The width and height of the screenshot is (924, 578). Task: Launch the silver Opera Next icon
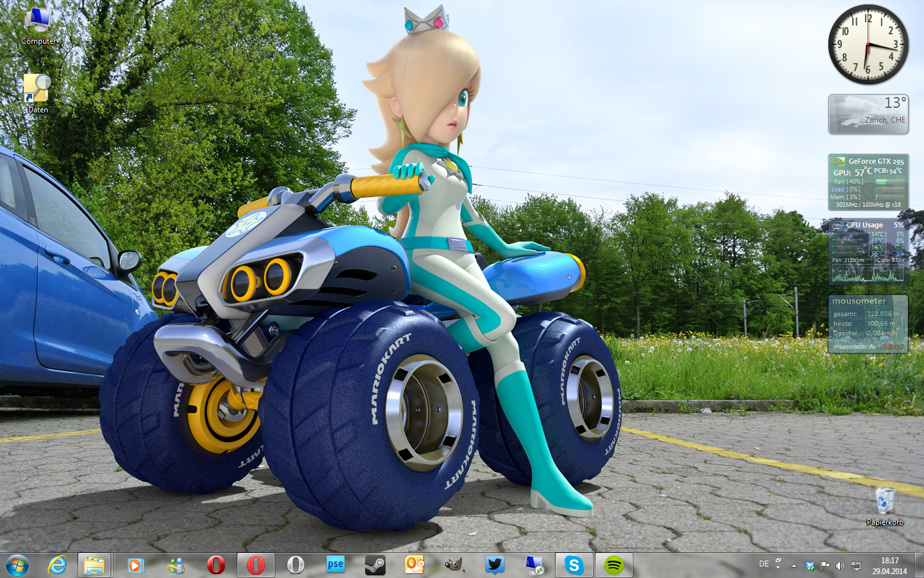[x=295, y=565]
